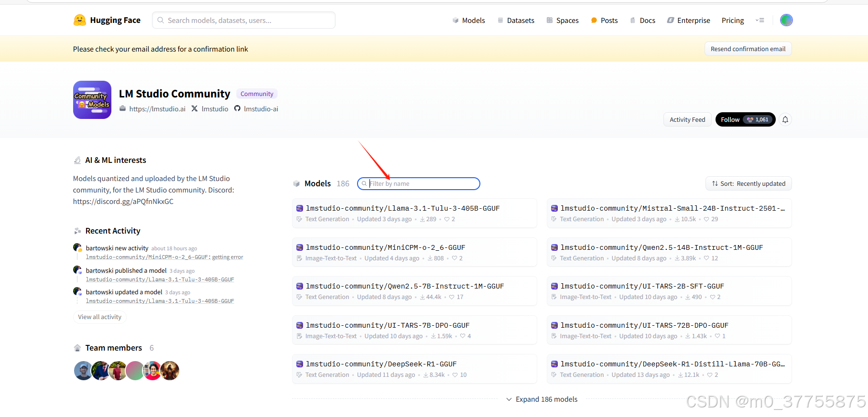Expand 186 models list

[x=542, y=399]
